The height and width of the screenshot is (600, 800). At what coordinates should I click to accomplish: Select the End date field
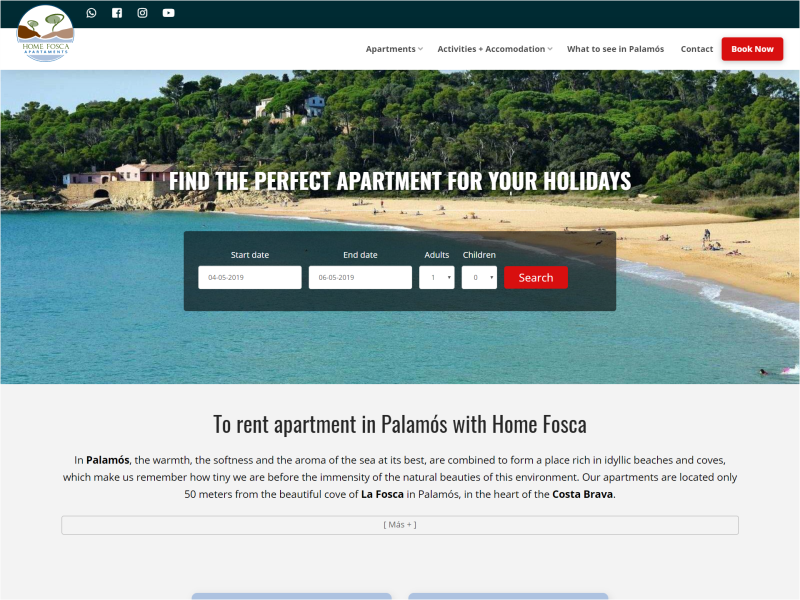click(360, 278)
